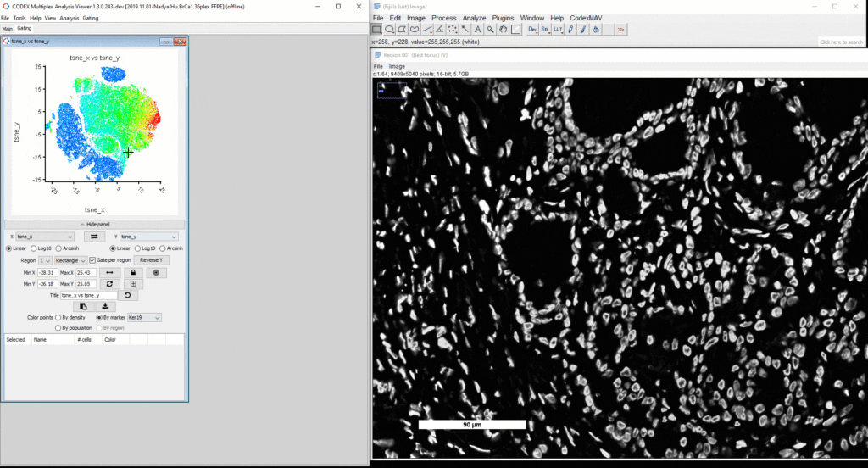
Task: Click the lock axis range icon
Action: point(133,272)
